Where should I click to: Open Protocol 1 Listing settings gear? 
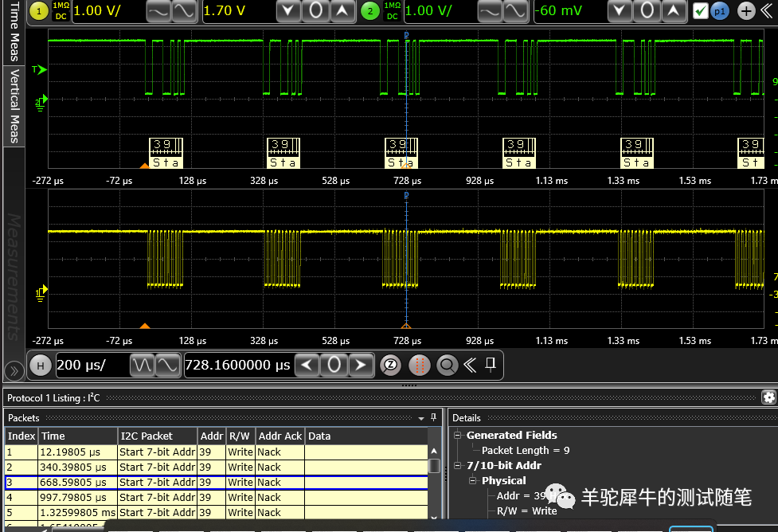point(768,397)
